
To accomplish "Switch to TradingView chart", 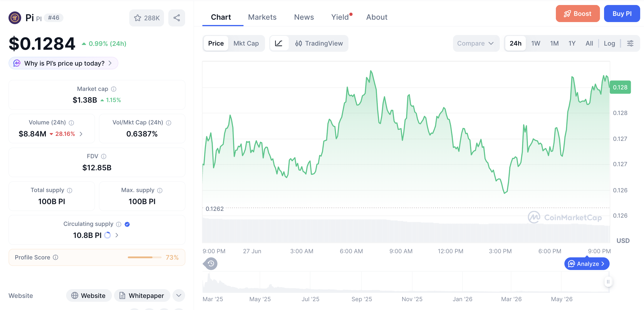I will coord(319,43).
